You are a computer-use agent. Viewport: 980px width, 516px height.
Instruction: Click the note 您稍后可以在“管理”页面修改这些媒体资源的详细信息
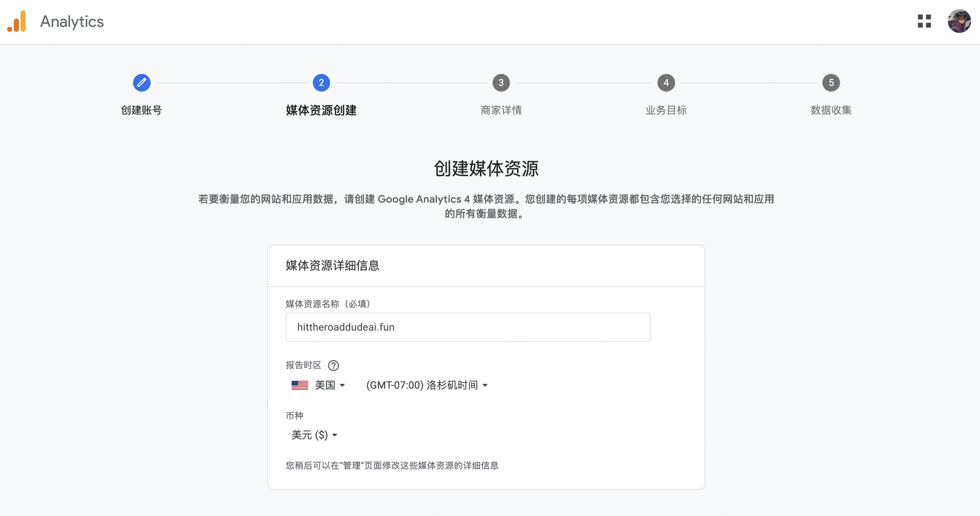pos(392,466)
